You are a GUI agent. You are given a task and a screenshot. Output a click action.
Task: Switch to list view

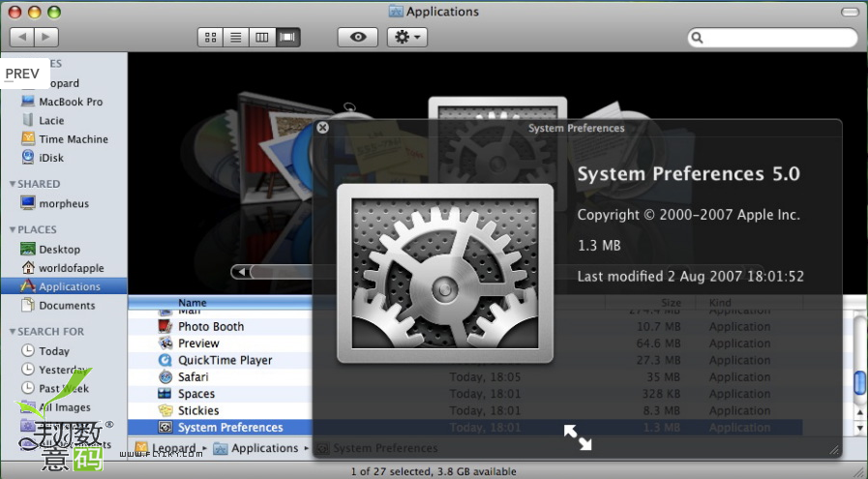[236, 37]
